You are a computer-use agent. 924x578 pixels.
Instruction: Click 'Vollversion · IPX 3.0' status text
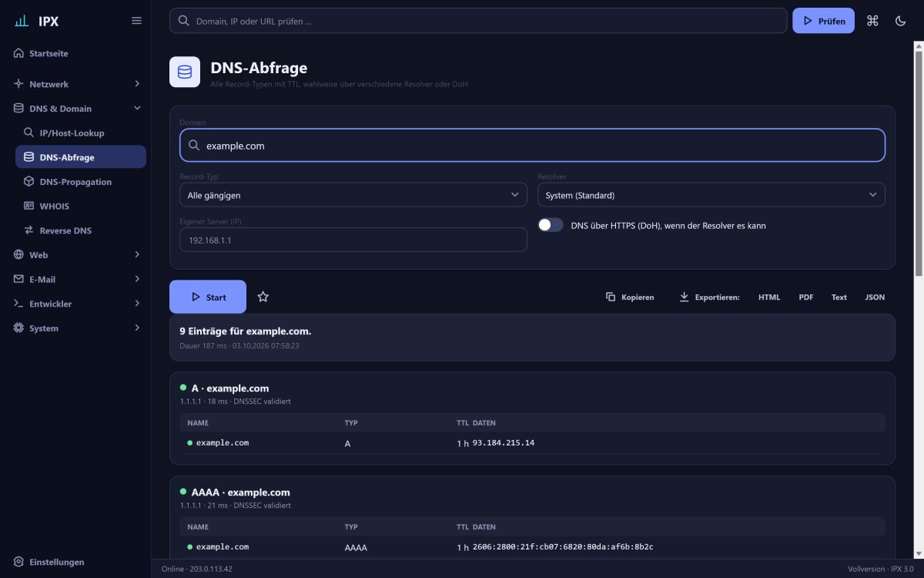tap(880, 569)
